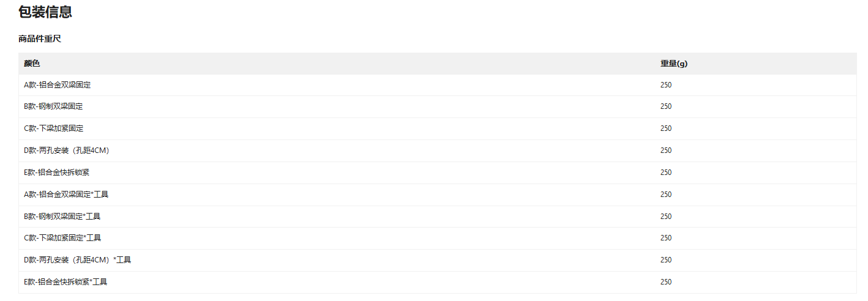Click the C款-下梁加紧固定*工具 cell

[x=62, y=238]
